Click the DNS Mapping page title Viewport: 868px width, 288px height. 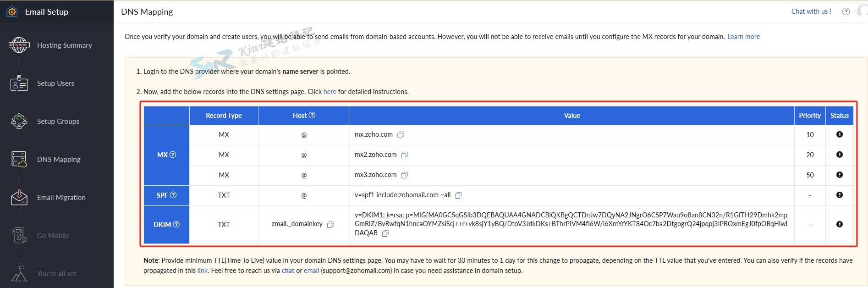[x=147, y=12]
